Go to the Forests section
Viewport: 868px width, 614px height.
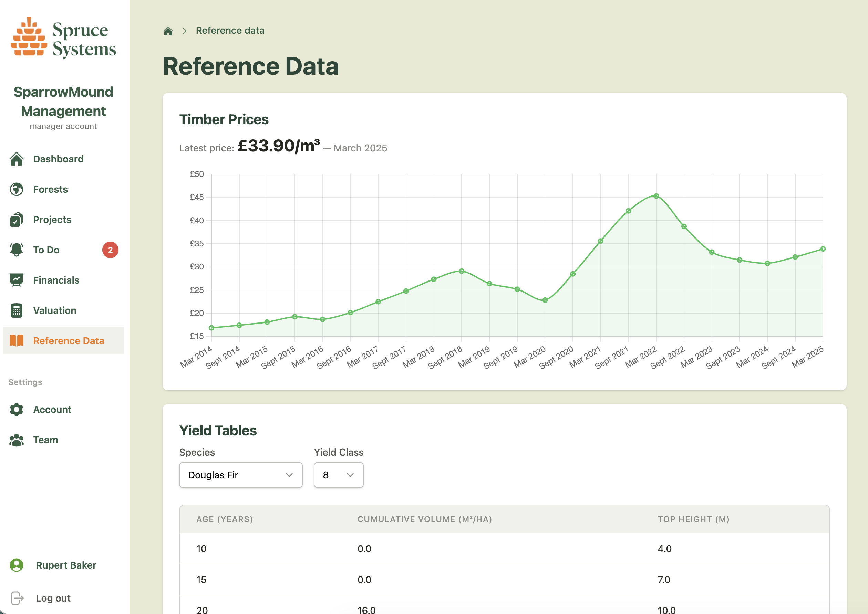point(63,189)
